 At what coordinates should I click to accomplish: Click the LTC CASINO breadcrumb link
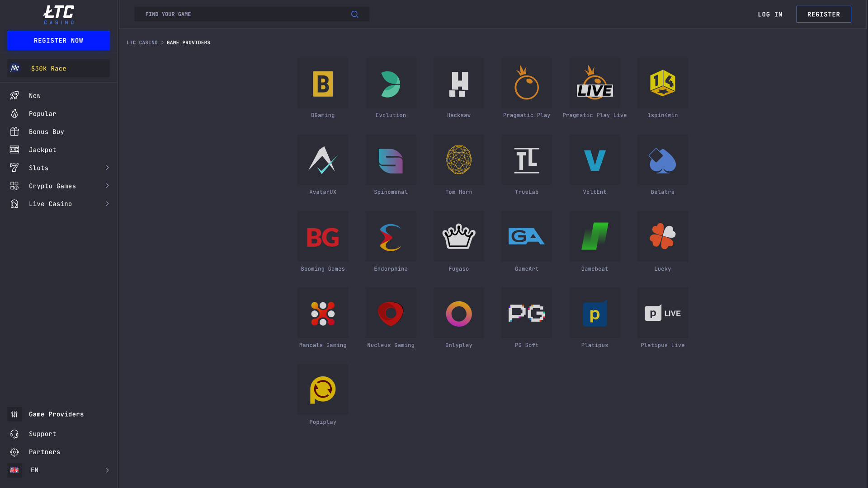[x=142, y=42]
